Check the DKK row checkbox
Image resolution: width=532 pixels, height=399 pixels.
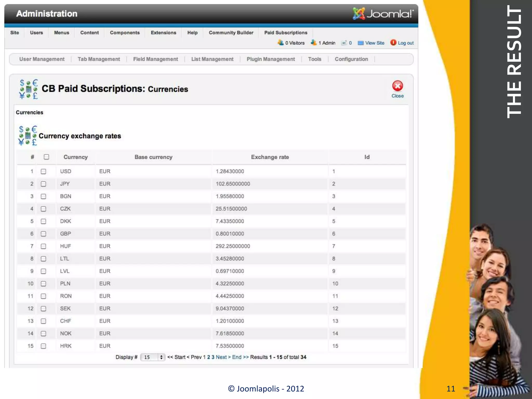click(43, 221)
